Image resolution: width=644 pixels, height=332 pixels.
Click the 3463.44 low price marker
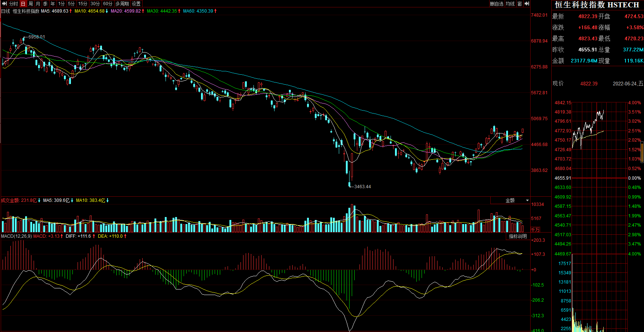point(362,187)
